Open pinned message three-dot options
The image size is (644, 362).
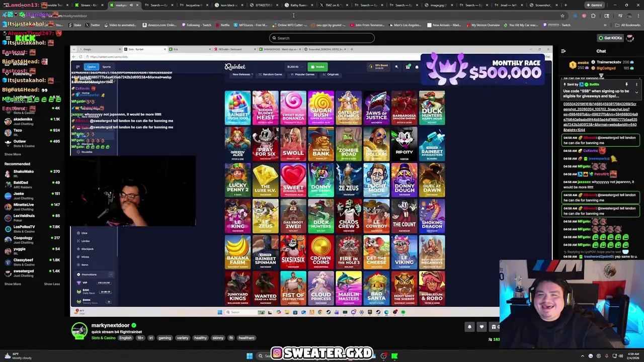click(x=636, y=84)
